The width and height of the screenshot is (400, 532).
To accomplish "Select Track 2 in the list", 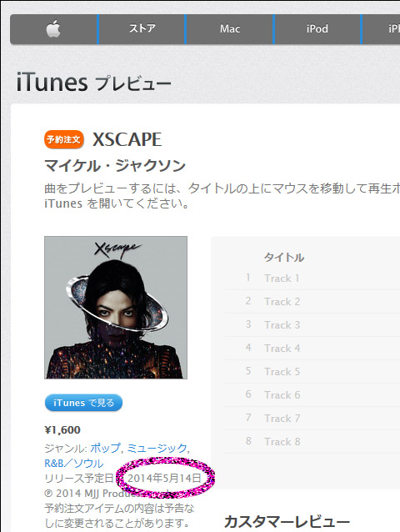I will (312, 302).
